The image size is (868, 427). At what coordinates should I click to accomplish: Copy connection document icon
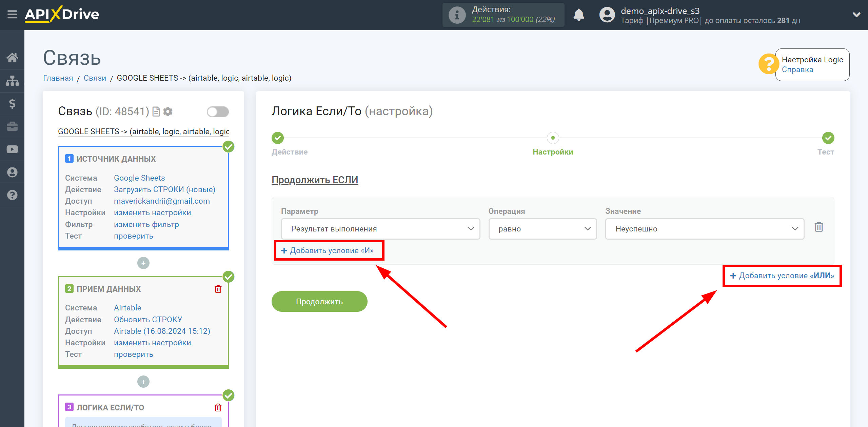[156, 111]
